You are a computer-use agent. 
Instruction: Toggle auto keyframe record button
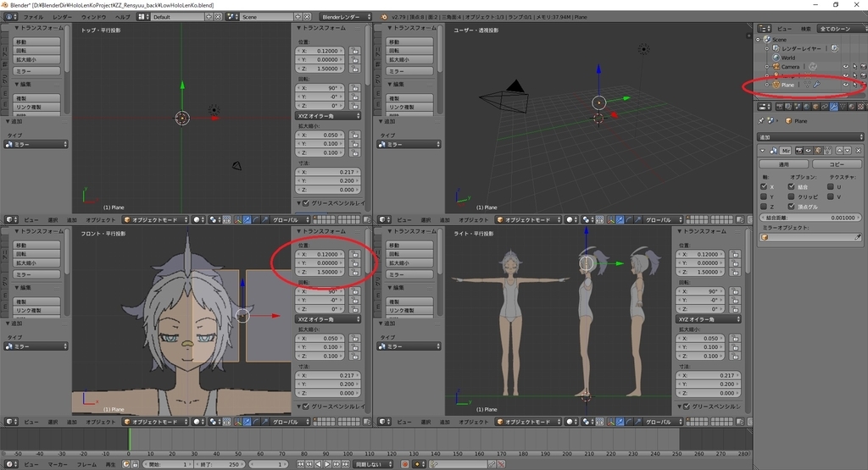tap(405, 464)
